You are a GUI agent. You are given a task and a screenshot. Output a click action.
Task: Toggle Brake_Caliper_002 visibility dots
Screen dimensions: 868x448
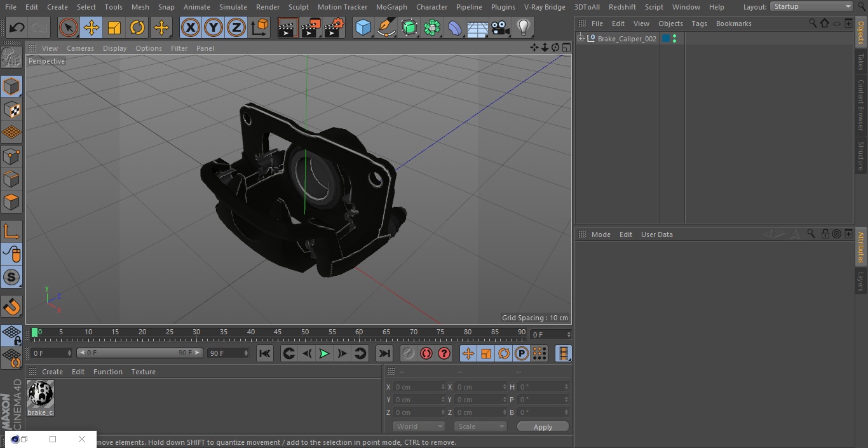pyautogui.click(x=674, y=39)
